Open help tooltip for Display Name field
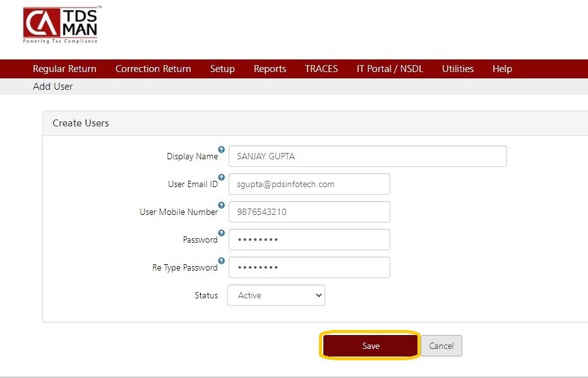The width and height of the screenshot is (588, 378). point(222,150)
